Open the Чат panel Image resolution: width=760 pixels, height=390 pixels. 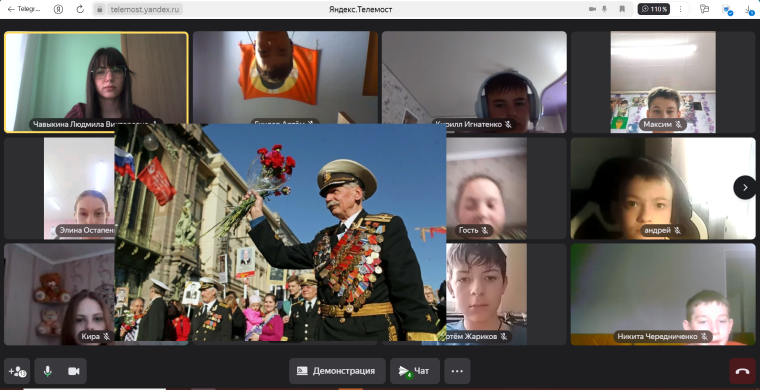(x=415, y=371)
